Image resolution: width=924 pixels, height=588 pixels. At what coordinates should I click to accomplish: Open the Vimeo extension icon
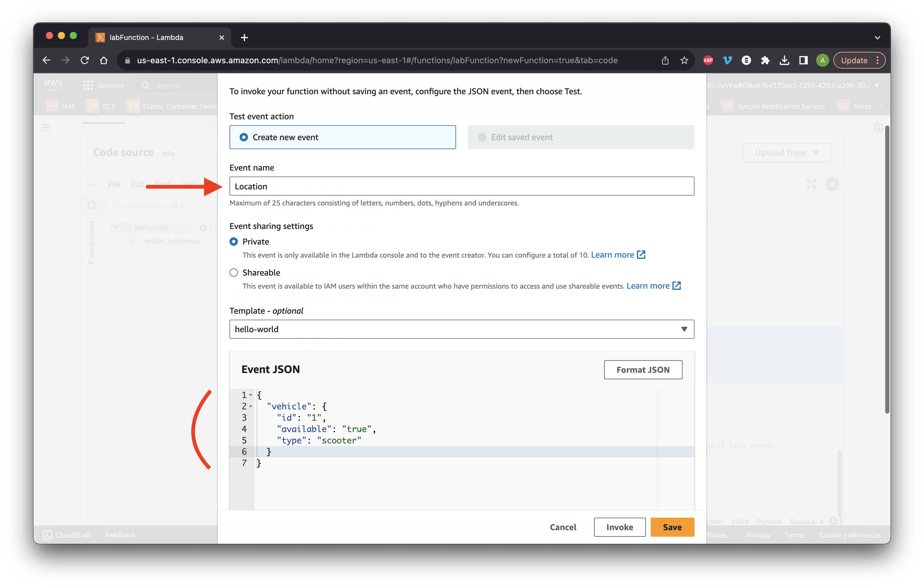pos(727,60)
